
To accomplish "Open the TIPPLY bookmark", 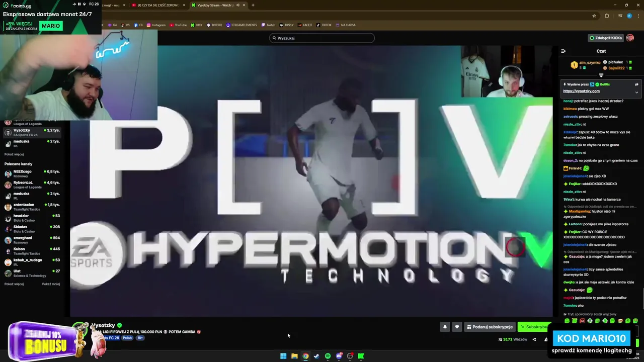I will coord(287,25).
